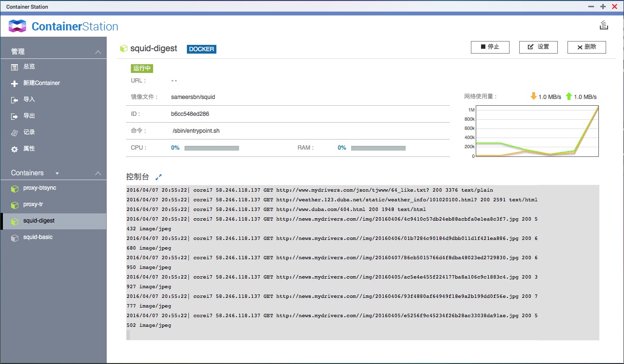The image size is (624, 364).
Task: Open 总览 in the sidebar
Action: point(53,67)
